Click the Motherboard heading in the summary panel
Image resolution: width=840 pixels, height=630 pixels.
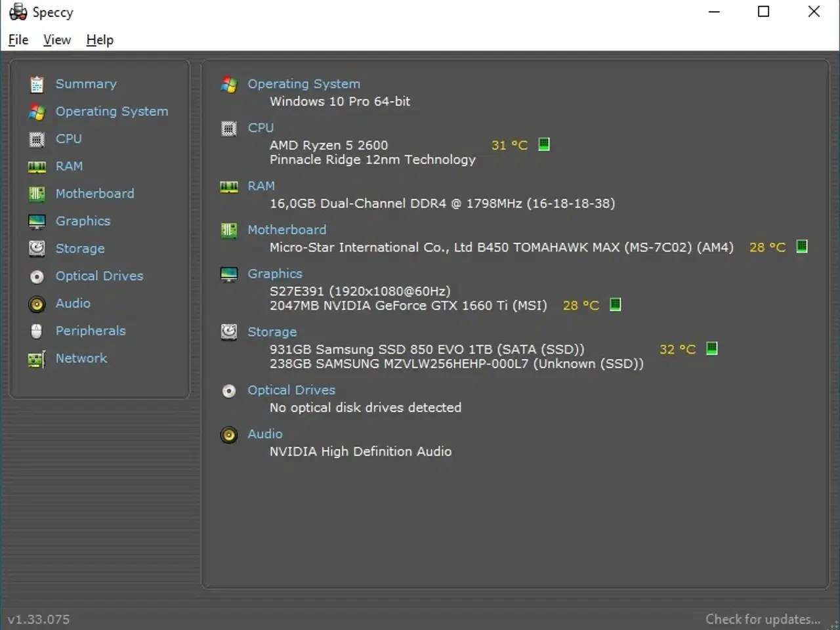286,230
